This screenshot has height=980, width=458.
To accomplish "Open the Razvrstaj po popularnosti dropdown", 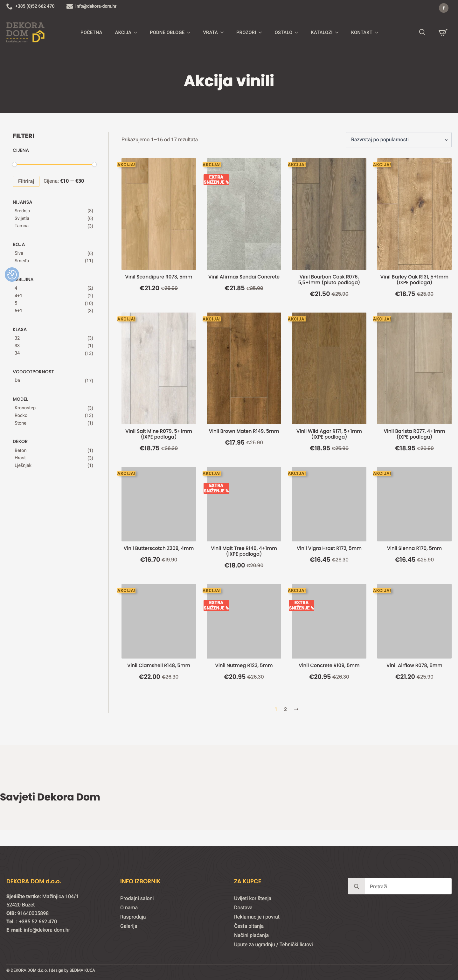I will point(398,140).
